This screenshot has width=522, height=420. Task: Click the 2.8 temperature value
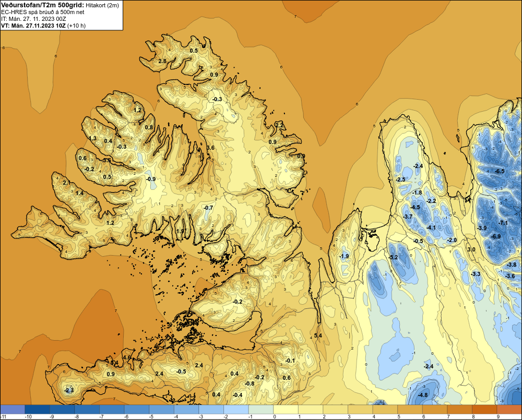point(162,61)
